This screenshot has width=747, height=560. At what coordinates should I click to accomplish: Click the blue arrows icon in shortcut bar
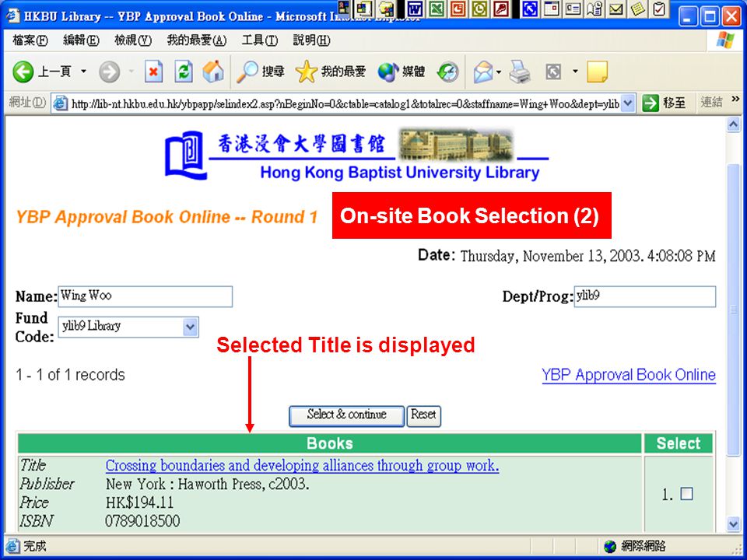point(530,9)
